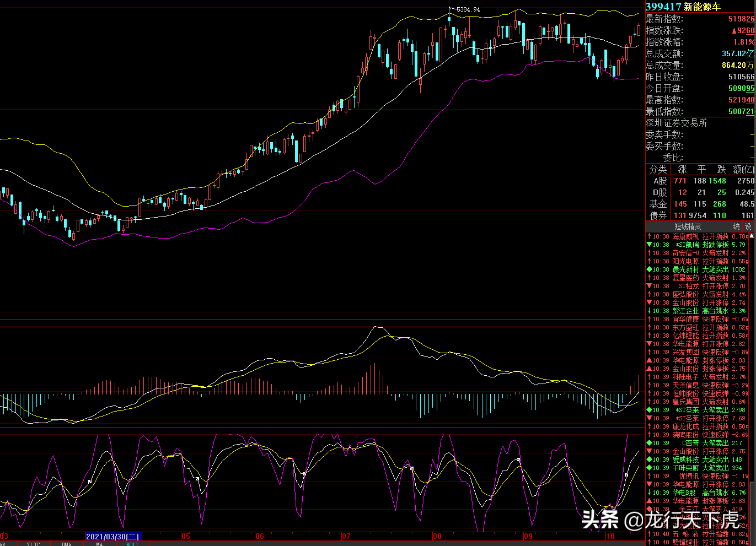Open the ST柏龙 打开涨停 alert row
The image size is (756, 546).
coord(698,286)
